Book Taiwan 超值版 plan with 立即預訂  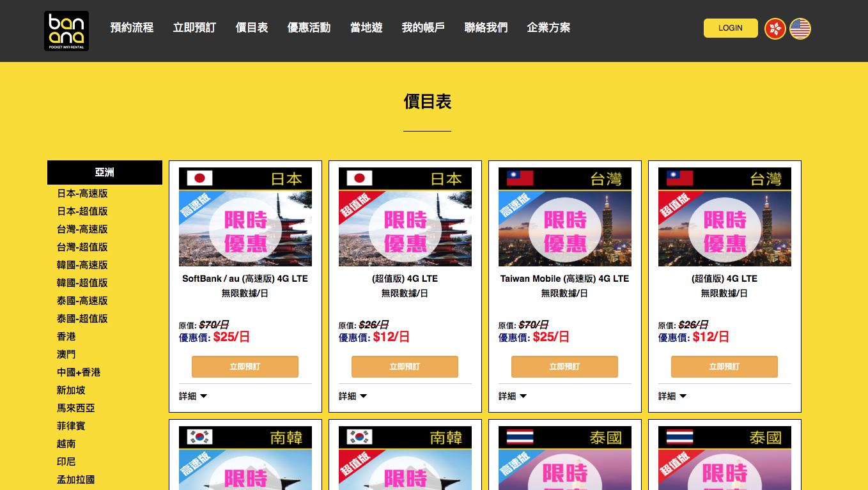coord(725,367)
